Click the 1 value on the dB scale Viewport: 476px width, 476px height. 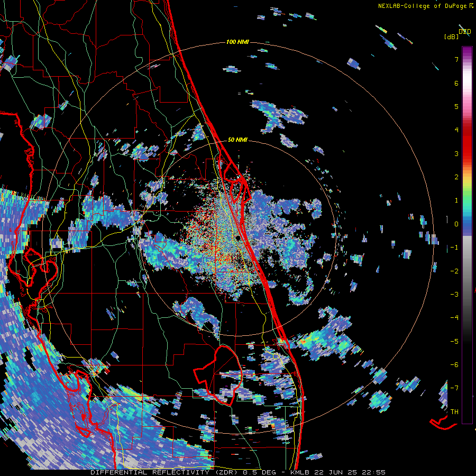point(456,200)
